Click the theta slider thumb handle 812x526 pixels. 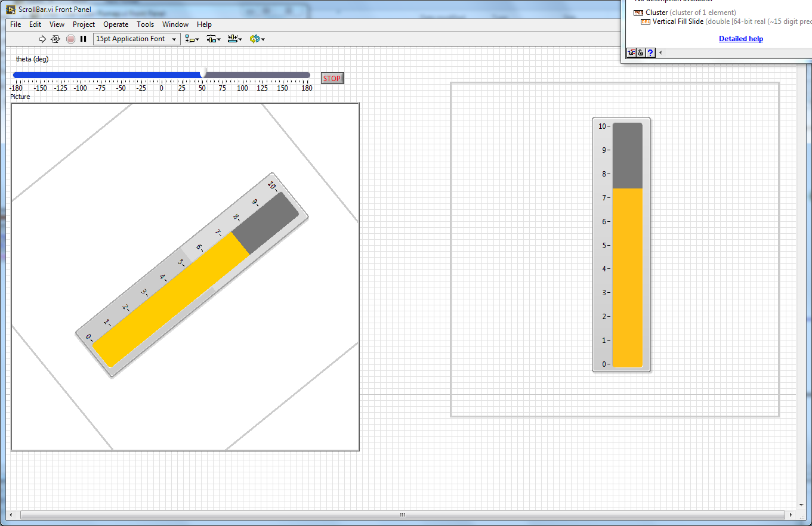pyautogui.click(x=204, y=73)
